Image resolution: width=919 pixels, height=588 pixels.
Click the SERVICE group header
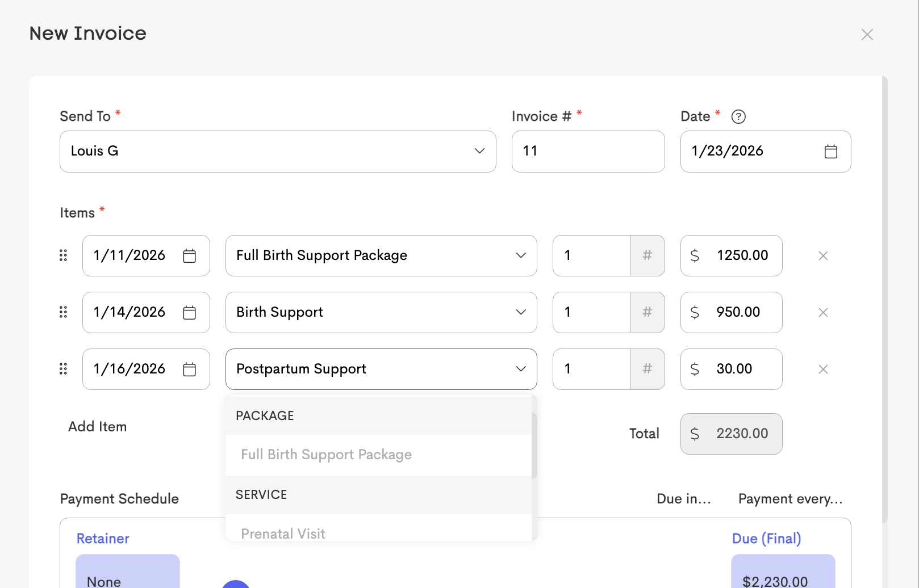[x=378, y=494]
